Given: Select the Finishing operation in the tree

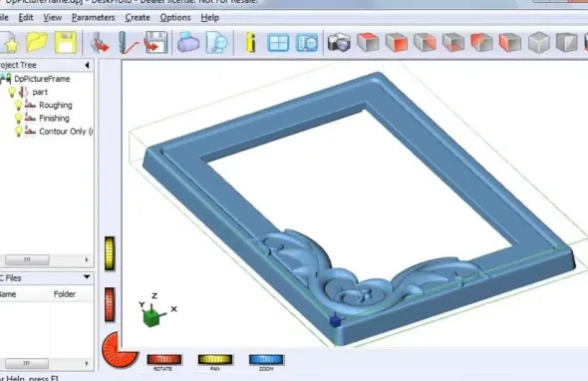Looking at the screenshot, I should pos(54,119).
